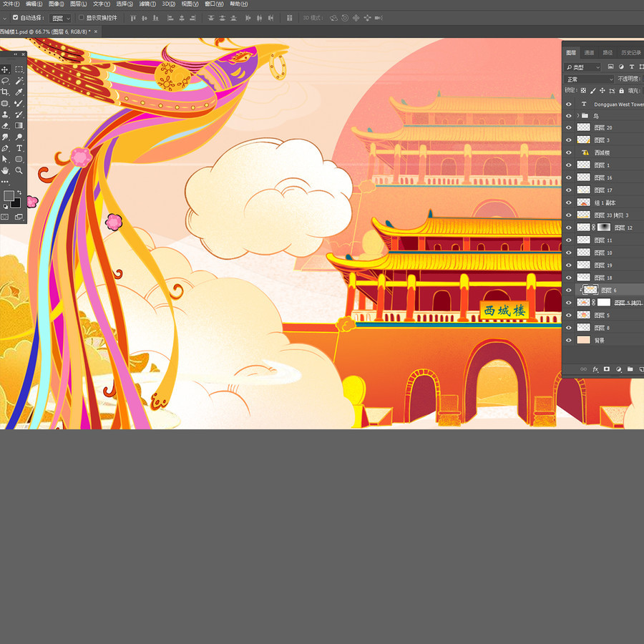
Task: Toggle visibility of 图层 3
Action: (x=569, y=140)
